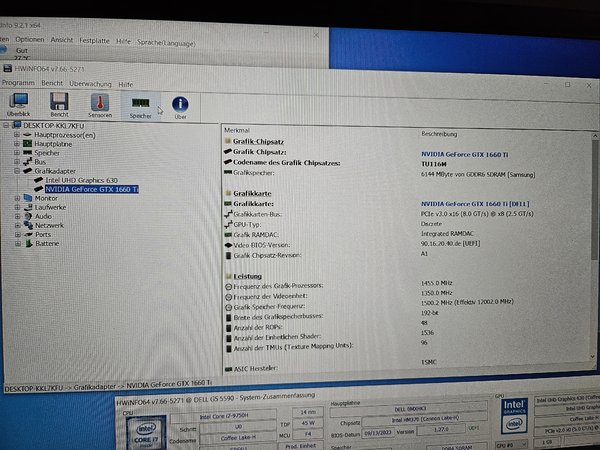Select the Video BIOS-Version row
The width and height of the screenshot is (600, 450).
(352, 245)
